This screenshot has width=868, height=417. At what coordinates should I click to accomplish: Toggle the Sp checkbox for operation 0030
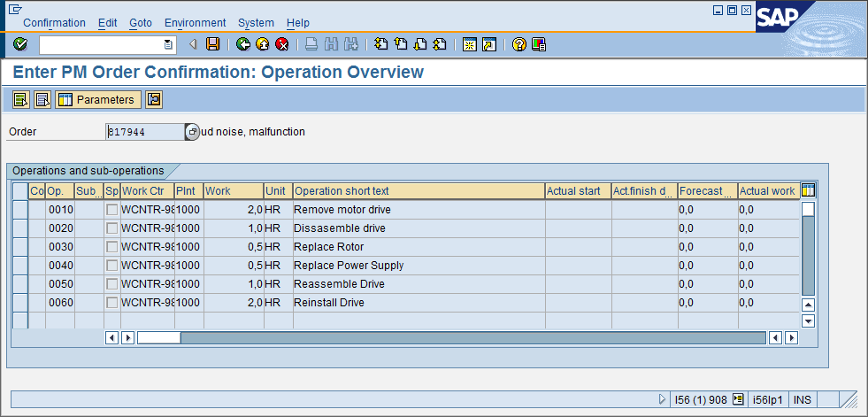pyautogui.click(x=112, y=247)
